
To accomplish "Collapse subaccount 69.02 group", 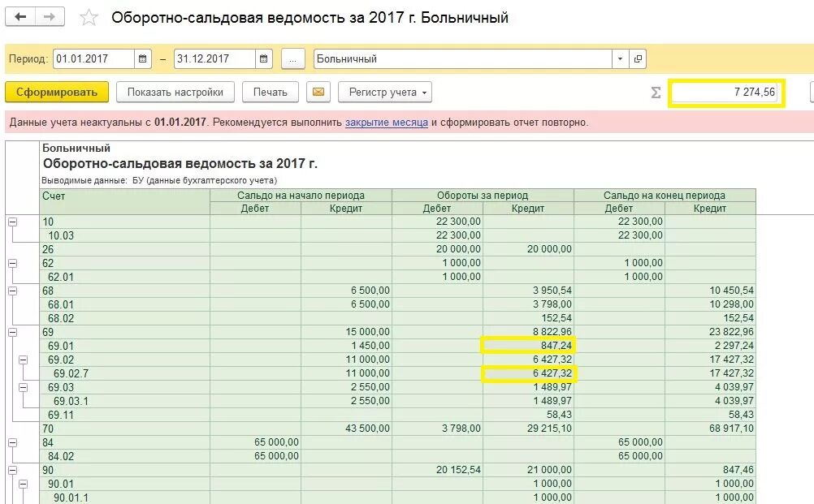I will point(23,360).
